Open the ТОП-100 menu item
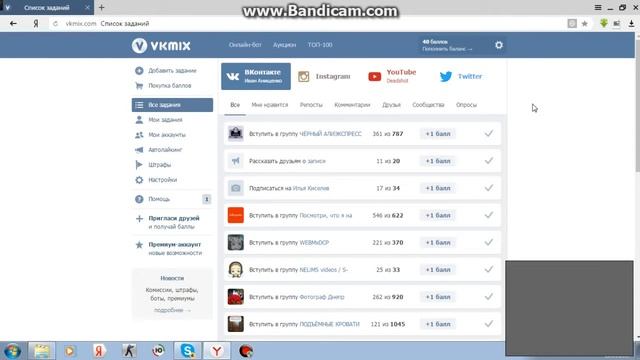The height and width of the screenshot is (360, 640). pos(320,45)
